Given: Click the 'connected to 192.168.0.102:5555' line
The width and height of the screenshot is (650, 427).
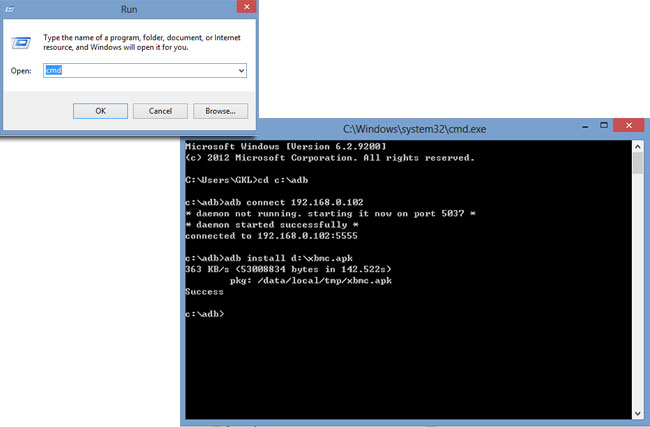Looking at the screenshot, I should (271, 236).
